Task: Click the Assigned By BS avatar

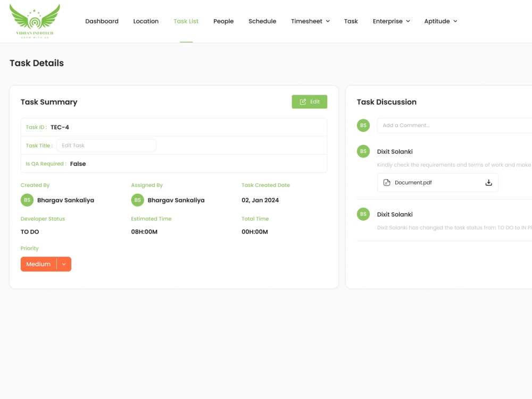Action: point(137,200)
